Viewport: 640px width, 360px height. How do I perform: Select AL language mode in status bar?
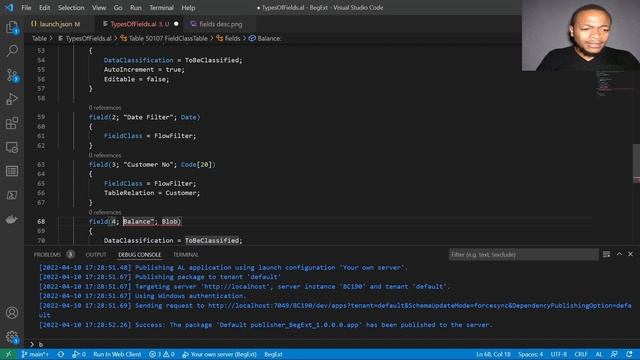point(599,354)
